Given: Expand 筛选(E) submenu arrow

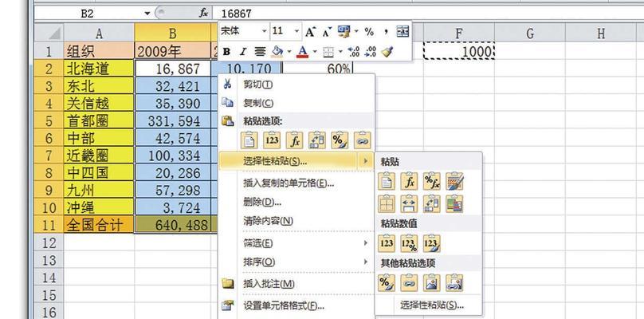Looking at the screenshot, I should click(365, 243).
